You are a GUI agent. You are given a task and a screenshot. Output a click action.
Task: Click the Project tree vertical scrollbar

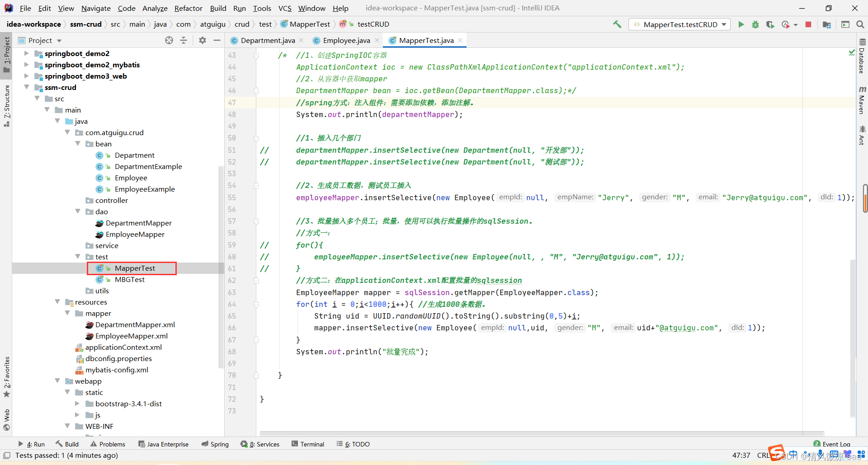[x=221, y=267]
